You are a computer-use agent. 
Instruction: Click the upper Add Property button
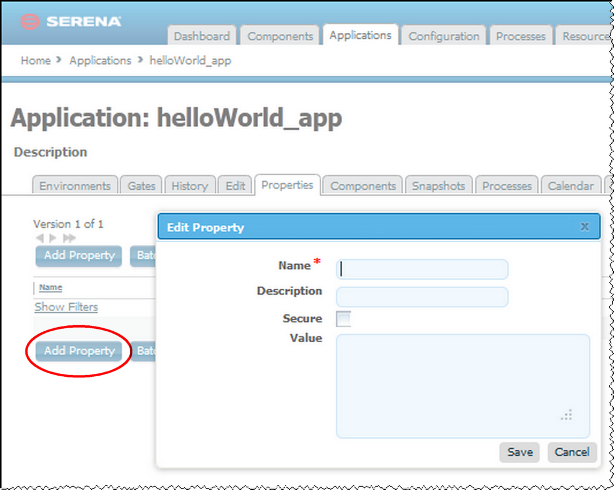[79, 256]
